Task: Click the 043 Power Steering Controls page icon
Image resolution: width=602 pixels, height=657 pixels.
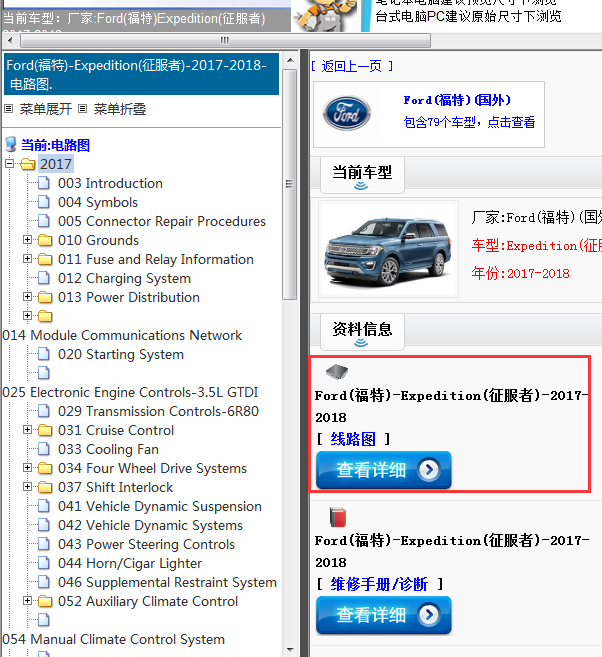Action: click(44, 544)
